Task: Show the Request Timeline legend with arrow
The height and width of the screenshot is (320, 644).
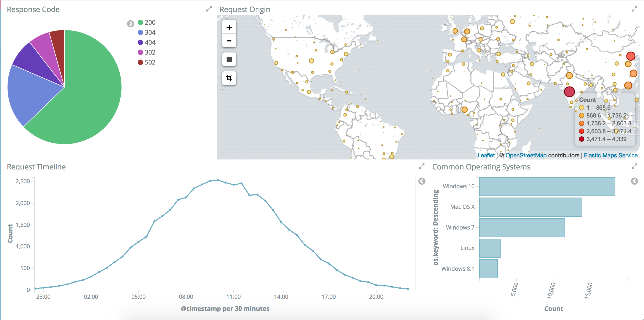Action: click(422, 181)
